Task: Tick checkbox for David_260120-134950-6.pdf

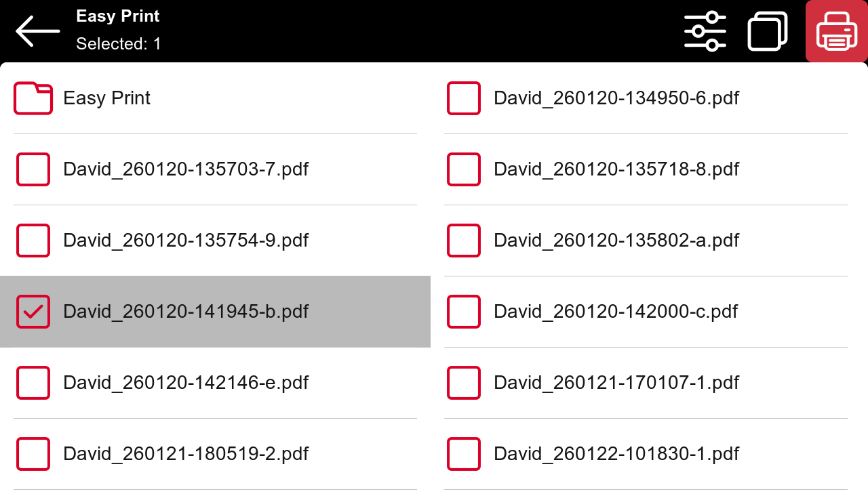Action: pyautogui.click(x=464, y=98)
